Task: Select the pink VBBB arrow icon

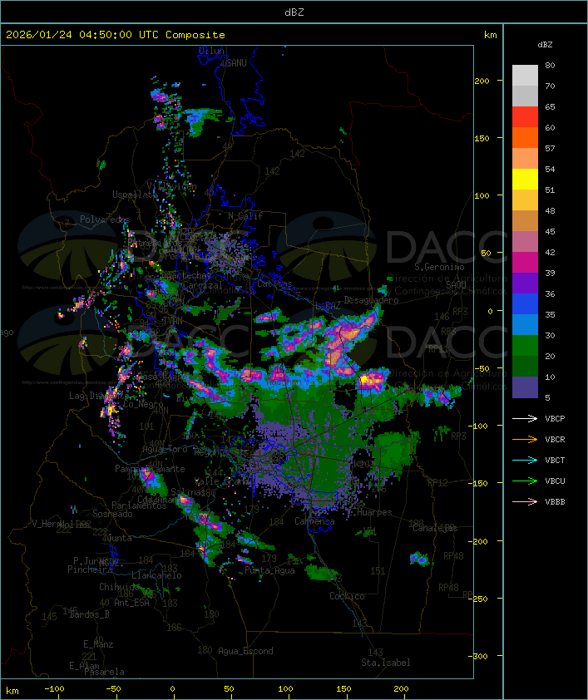Action: [x=526, y=501]
